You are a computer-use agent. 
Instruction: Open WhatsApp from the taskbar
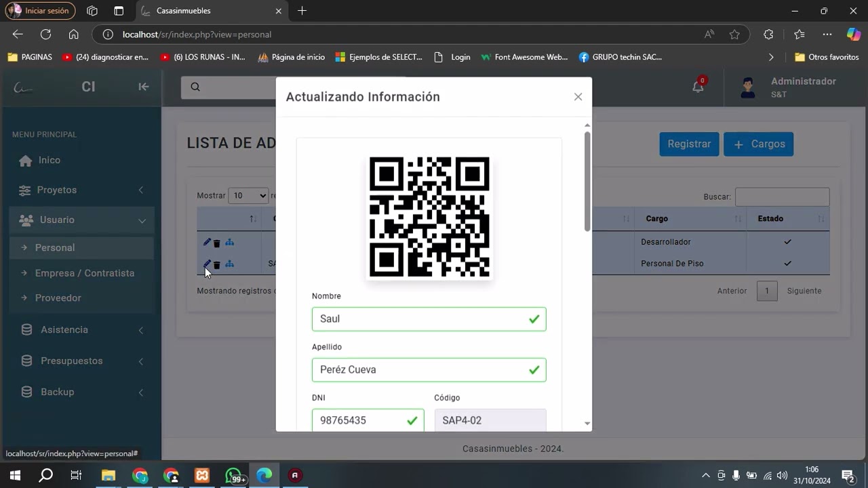(234, 476)
